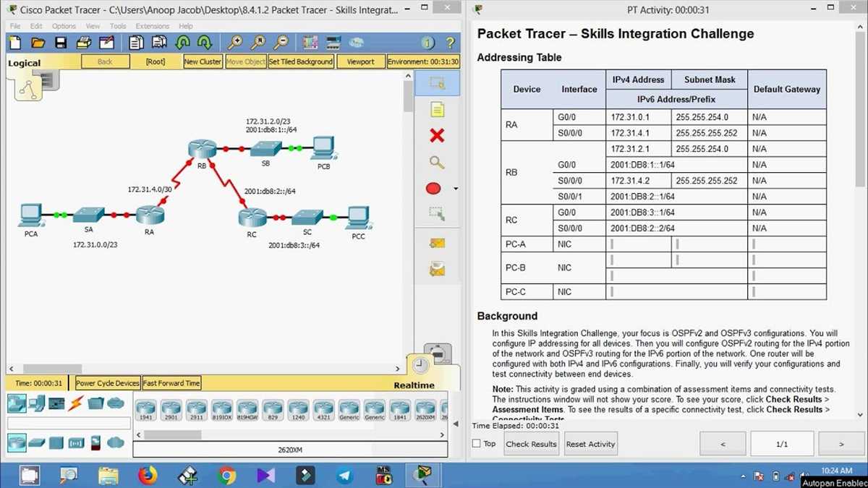Image resolution: width=868 pixels, height=488 pixels.
Task: Zoom out of the workspace
Action: (x=281, y=43)
